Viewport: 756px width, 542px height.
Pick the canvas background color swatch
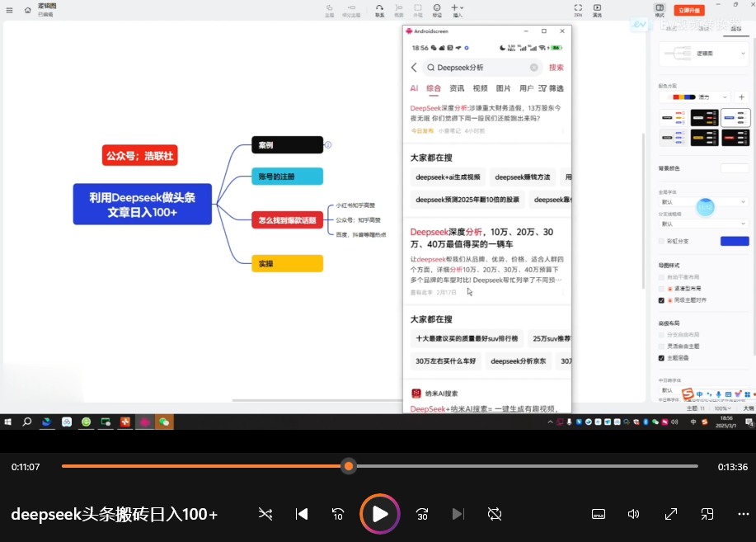tap(735, 168)
